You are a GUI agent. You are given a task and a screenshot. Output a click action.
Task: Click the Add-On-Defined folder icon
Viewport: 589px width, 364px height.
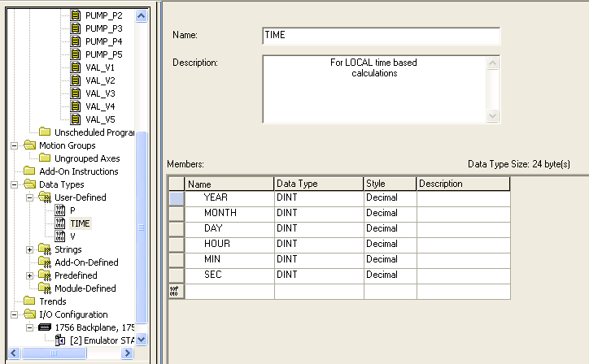[45, 262]
